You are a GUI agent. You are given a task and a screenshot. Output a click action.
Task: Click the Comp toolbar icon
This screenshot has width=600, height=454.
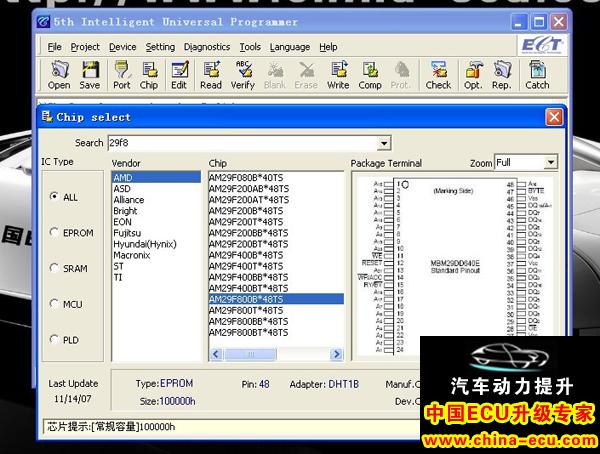point(370,75)
